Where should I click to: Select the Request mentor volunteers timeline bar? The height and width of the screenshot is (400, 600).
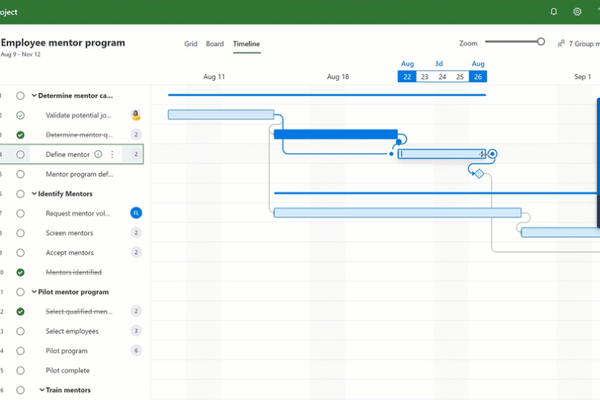coord(398,213)
